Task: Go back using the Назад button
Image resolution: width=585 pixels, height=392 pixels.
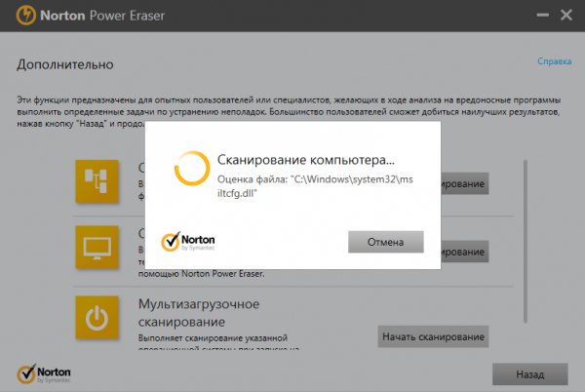Action: tap(530, 374)
